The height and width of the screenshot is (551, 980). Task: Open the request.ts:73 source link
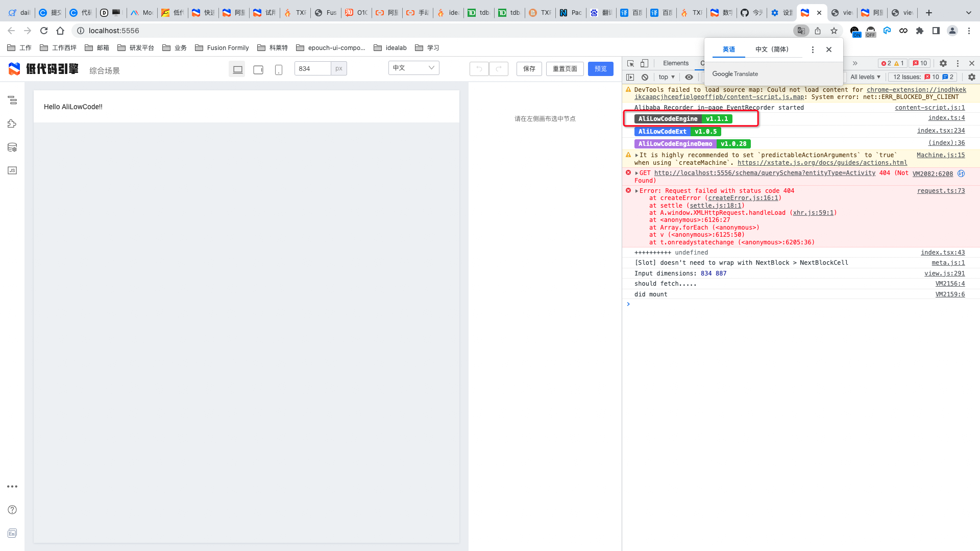pyautogui.click(x=941, y=191)
